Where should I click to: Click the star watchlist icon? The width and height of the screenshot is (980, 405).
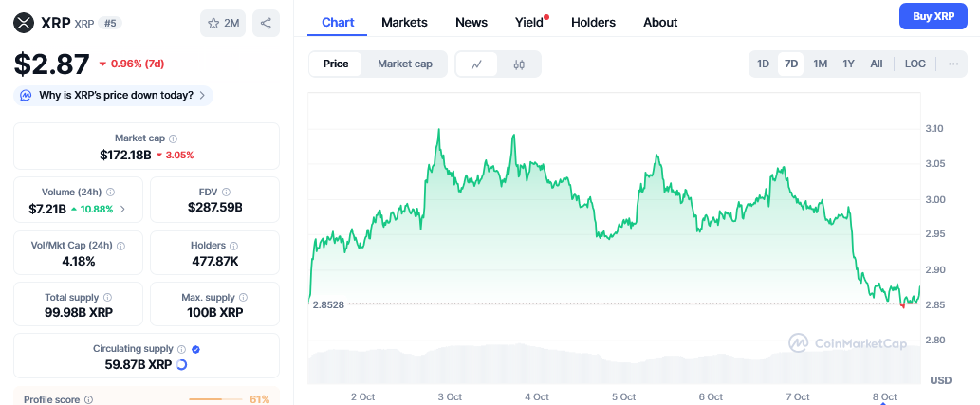pyautogui.click(x=214, y=24)
